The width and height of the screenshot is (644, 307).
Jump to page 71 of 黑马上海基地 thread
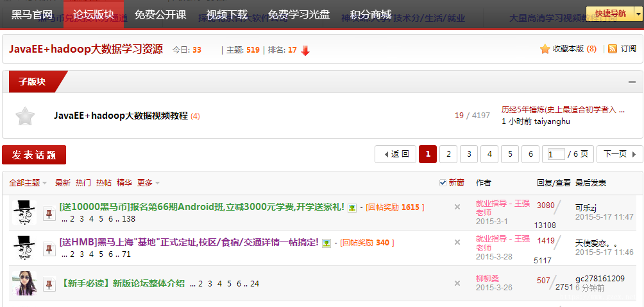[x=126, y=254]
